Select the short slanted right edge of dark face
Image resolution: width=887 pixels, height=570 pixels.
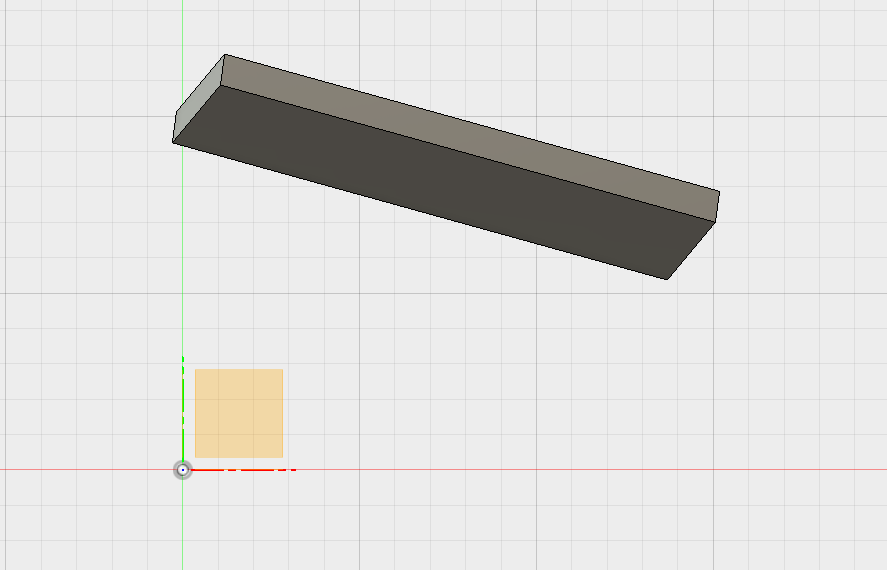(691, 251)
